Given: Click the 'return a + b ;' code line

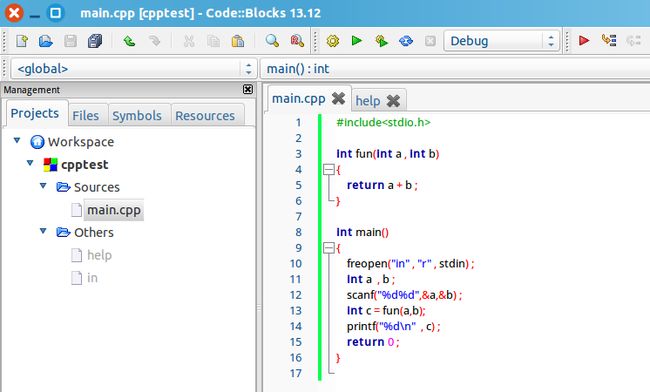Looking at the screenshot, I should [x=382, y=185].
